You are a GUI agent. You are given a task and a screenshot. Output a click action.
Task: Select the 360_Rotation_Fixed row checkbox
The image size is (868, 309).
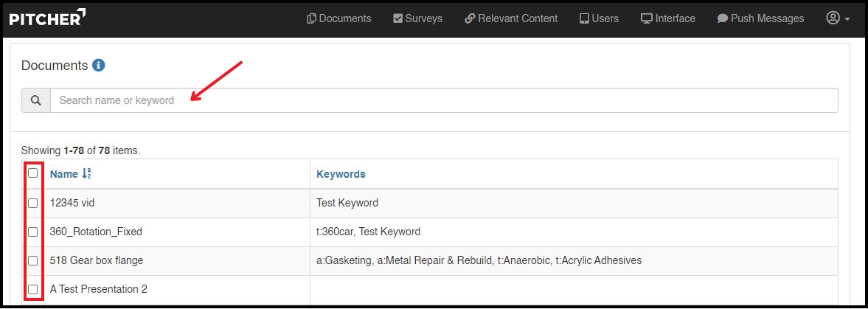tap(32, 232)
